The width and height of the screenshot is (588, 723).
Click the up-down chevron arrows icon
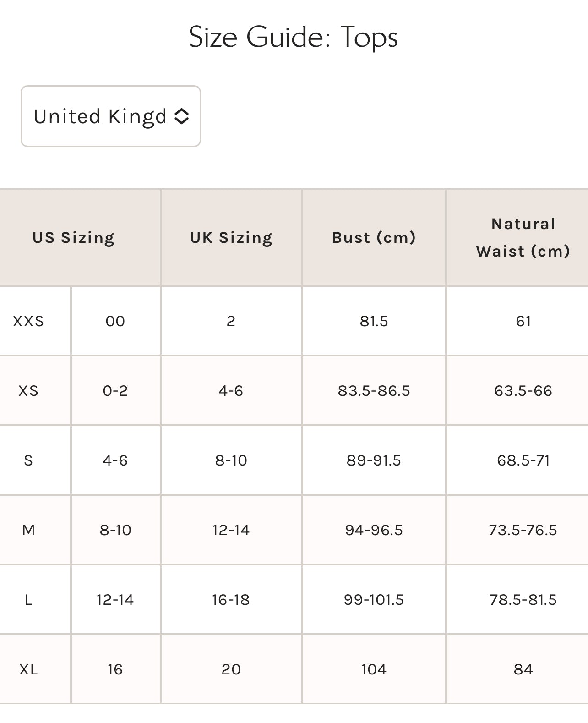click(x=182, y=116)
